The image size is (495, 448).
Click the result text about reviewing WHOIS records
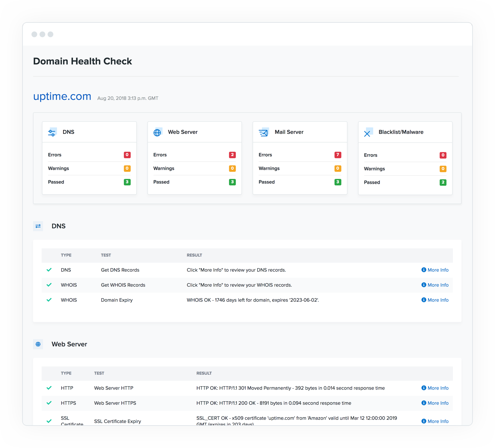[x=239, y=285]
